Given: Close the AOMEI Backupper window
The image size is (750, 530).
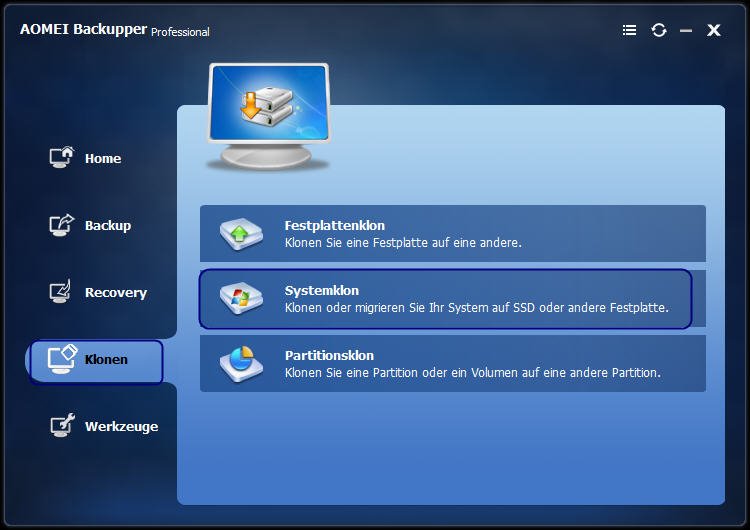Looking at the screenshot, I should pos(714,30).
